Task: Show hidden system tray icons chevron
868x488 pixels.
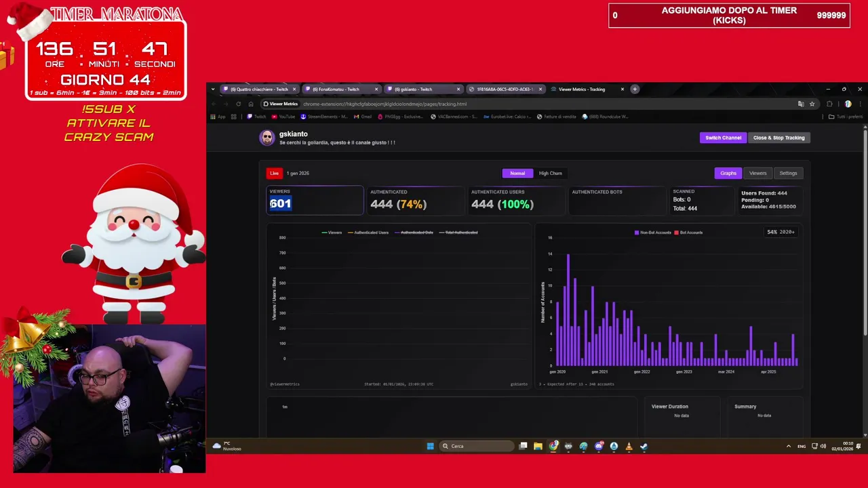Action: click(788, 446)
